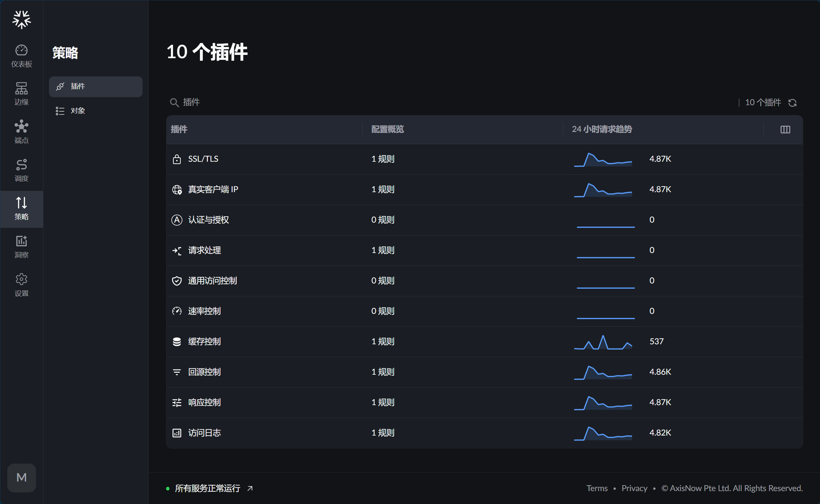Image resolution: width=820 pixels, height=504 pixels.
Task: Click the search magnifier icon
Action: (x=174, y=102)
